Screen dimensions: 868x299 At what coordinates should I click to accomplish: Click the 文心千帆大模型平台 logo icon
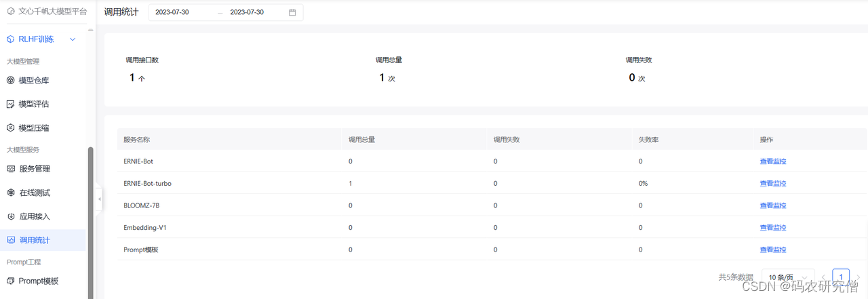click(10, 12)
